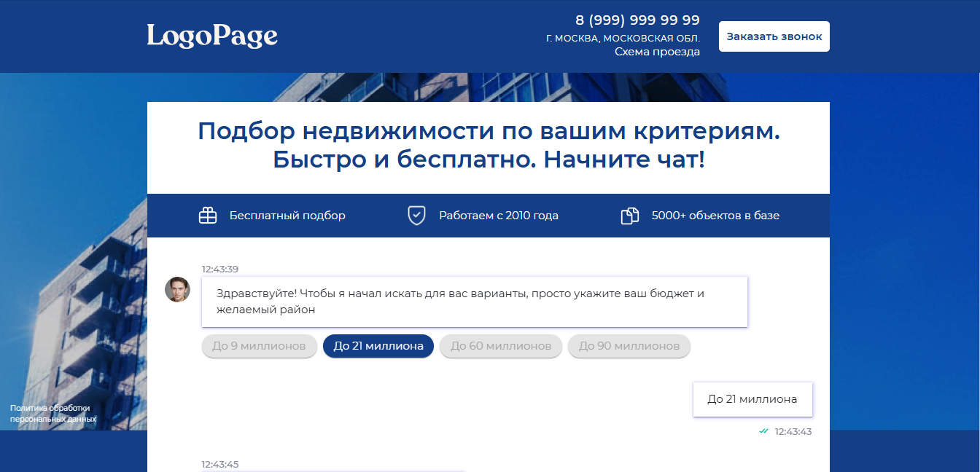The width and height of the screenshot is (980, 472).
Task: Select the До 90 миллионов budget option
Action: tap(629, 346)
